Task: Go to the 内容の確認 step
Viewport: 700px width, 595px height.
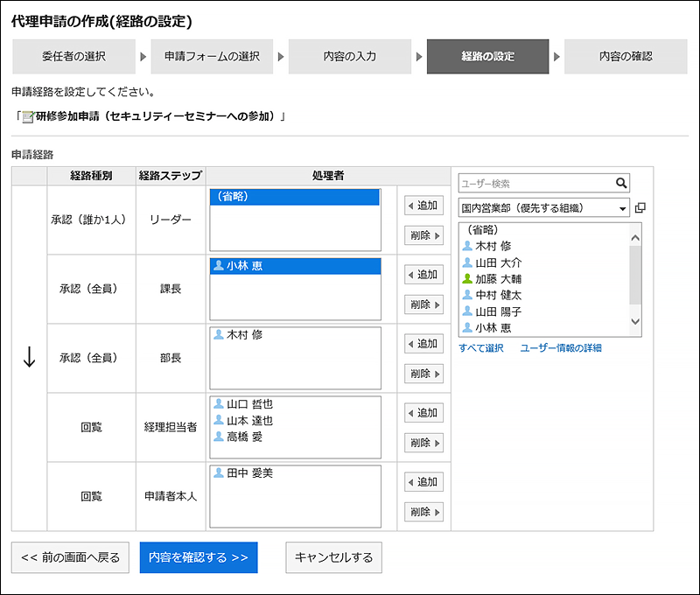Action: pos(626,57)
